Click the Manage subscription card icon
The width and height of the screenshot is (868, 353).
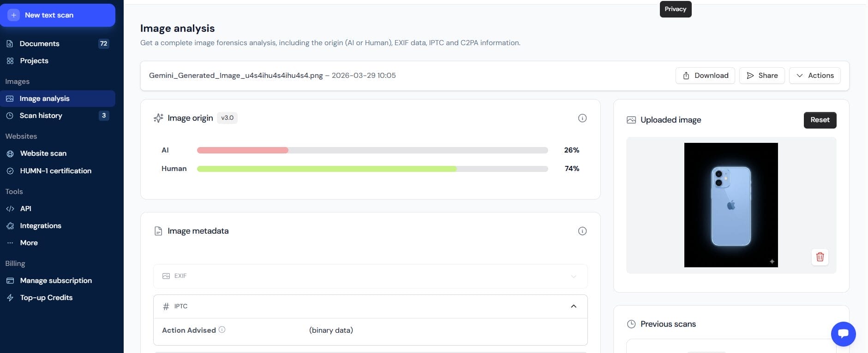10,281
